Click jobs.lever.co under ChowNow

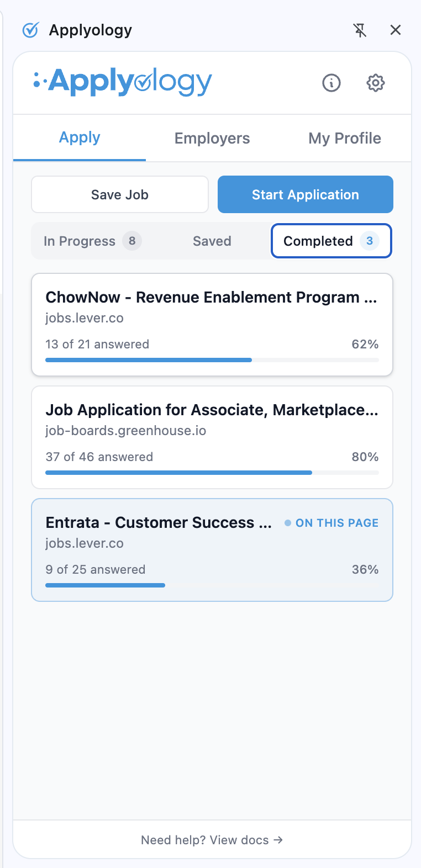[85, 318]
